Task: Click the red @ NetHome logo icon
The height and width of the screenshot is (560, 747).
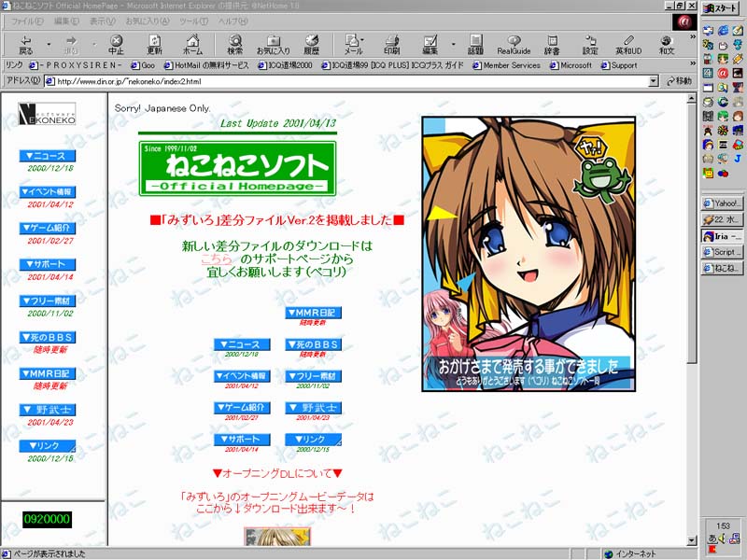Action: click(x=684, y=21)
